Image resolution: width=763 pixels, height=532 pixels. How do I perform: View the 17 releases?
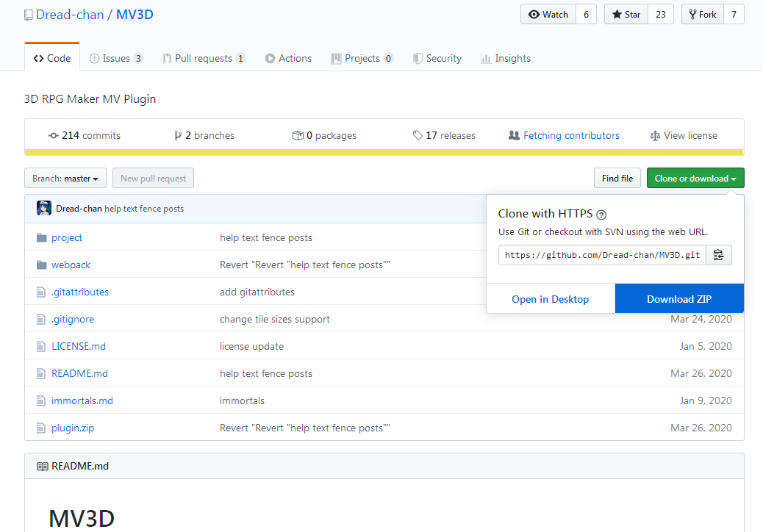[x=444, y=135]
